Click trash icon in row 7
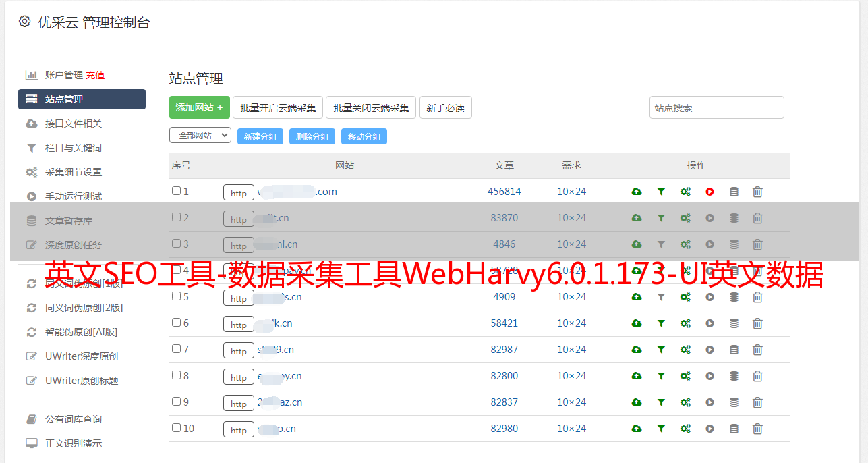Screen dimensions: 868x463 pyautogui.click(x=757, y=350)
